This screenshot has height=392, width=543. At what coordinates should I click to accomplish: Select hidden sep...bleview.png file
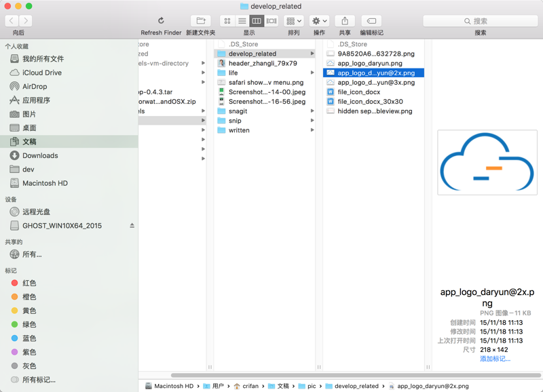[x=374, y=111]
